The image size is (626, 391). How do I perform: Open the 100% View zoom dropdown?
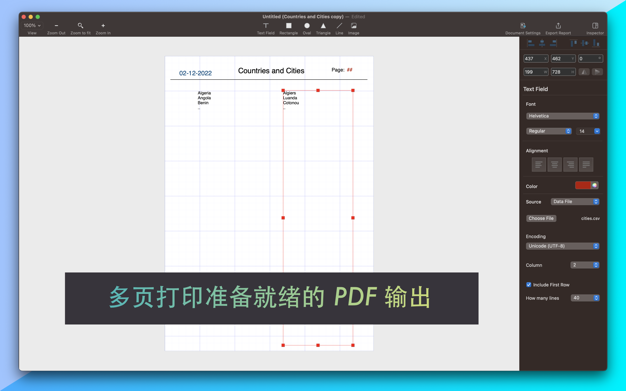point(32,26)
